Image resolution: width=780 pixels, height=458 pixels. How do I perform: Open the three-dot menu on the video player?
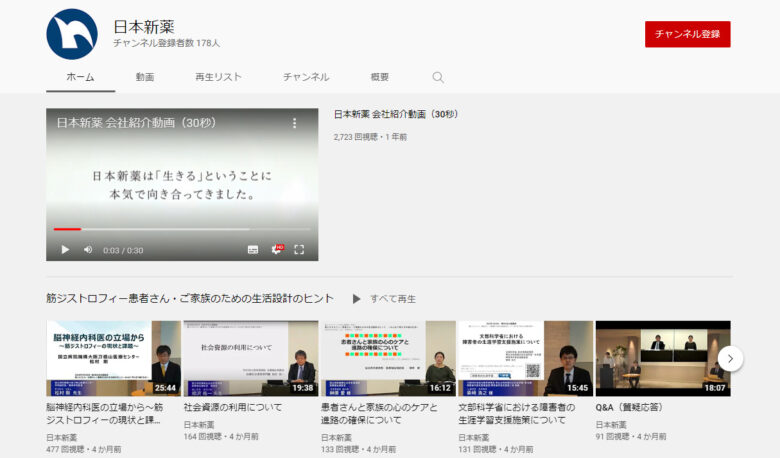pyautogui.click(x=294, y=123)
